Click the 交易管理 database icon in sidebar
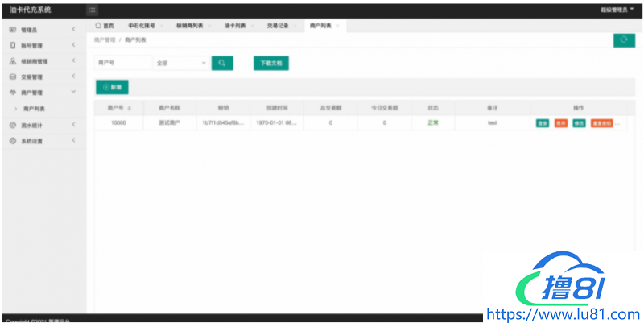Viewport: 644px width, 323px height. pos(12,77)
